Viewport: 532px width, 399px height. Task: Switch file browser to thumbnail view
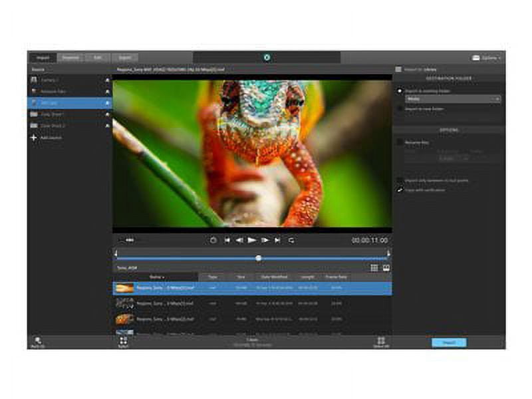coord(386,268)
